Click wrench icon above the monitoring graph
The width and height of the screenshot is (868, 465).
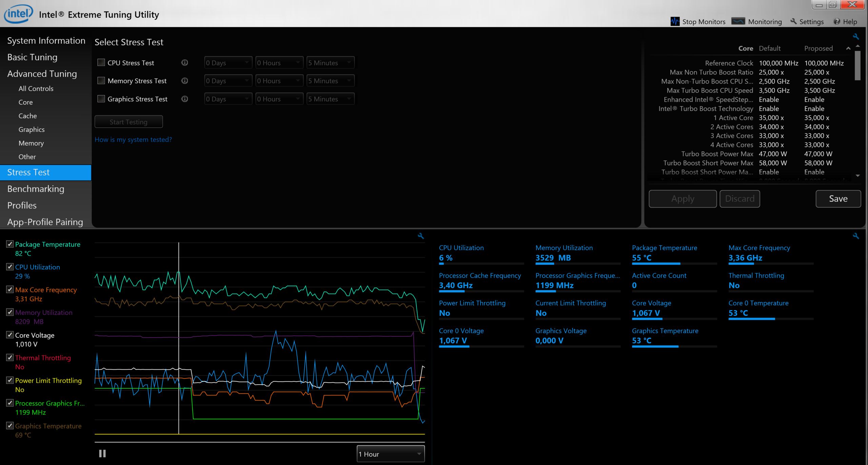421,236
